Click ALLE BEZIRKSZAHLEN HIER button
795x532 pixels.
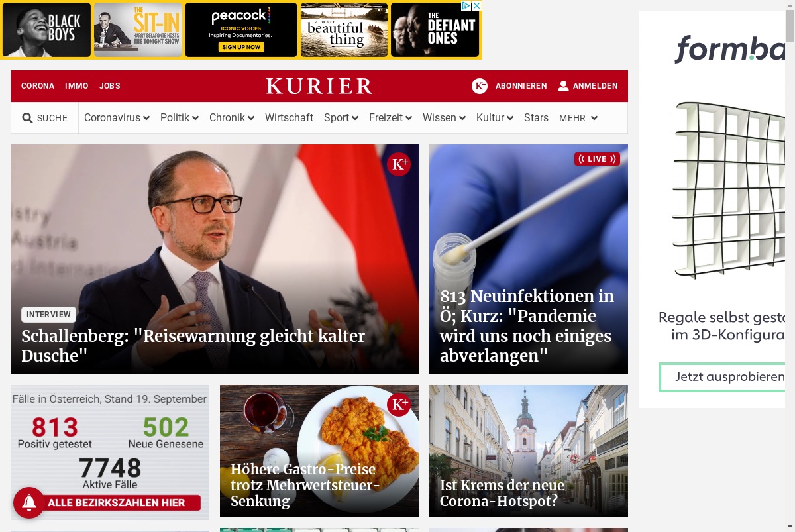tap(117, 503)
